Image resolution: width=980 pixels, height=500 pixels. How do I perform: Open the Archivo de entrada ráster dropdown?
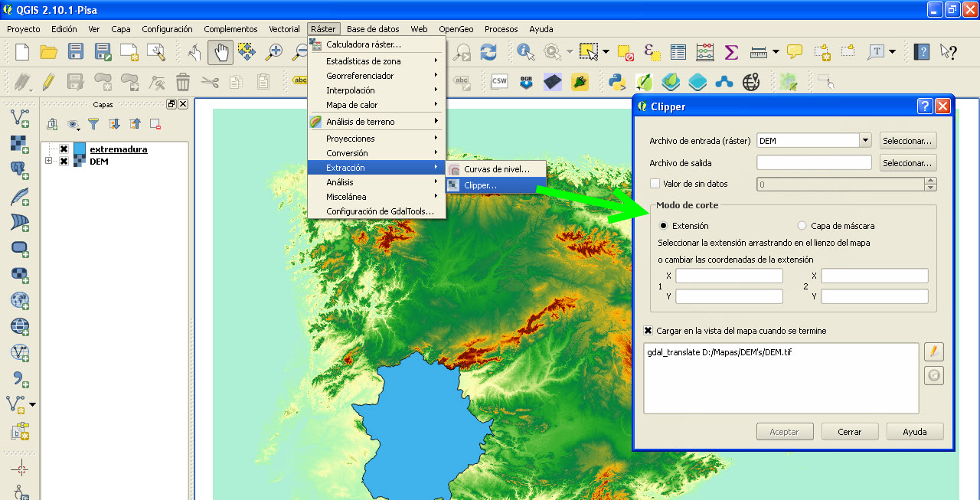click(x=864, y=142)
